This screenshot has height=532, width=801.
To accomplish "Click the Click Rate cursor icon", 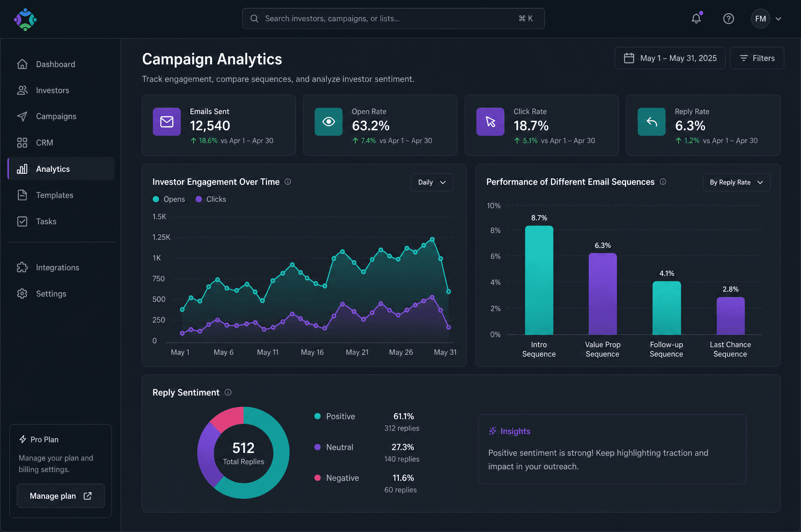I will [x=490, y=122].
